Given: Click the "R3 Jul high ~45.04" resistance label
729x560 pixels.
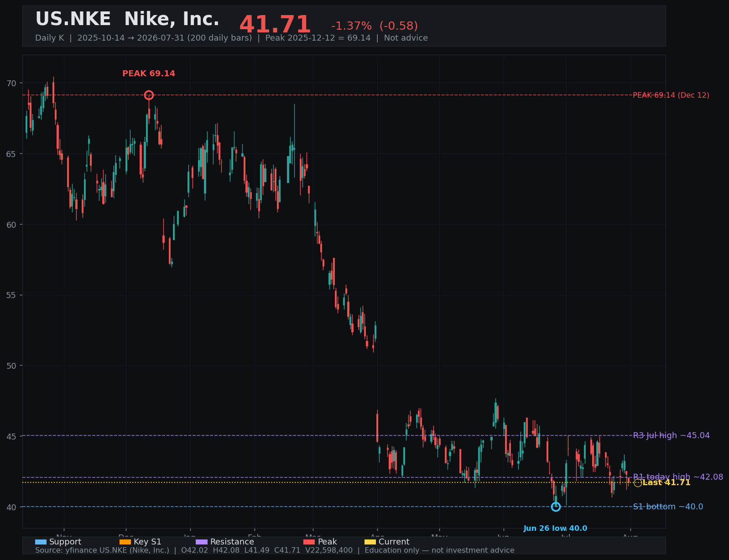Looking at the screenshot, I should coord(672,435).
